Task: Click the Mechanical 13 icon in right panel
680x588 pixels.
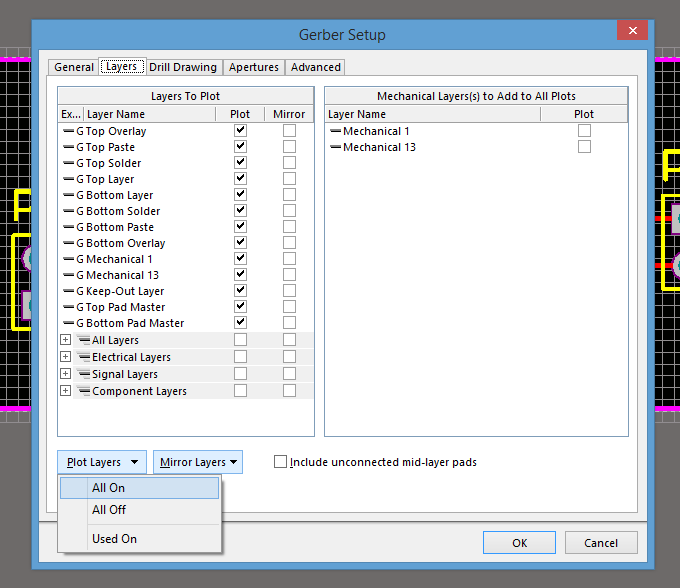Action: click(335, 147)
